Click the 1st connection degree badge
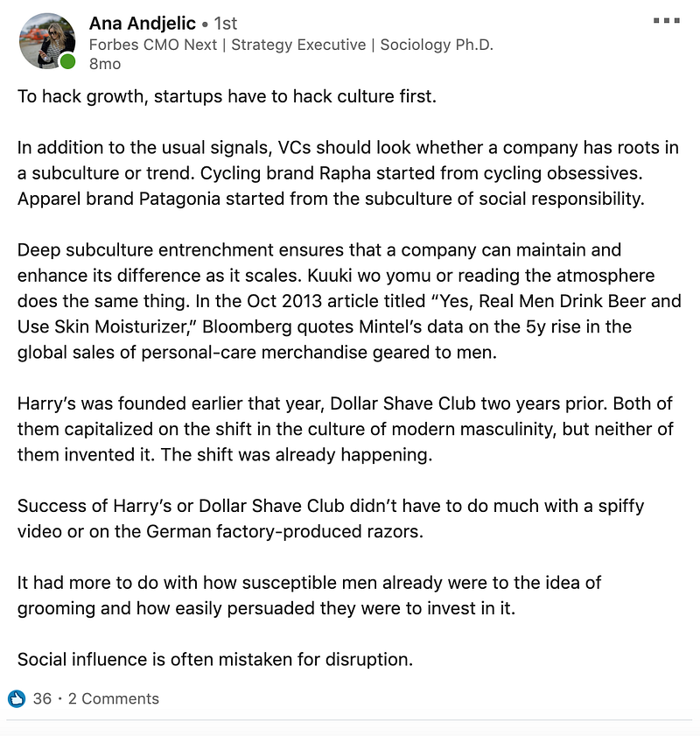Image resolution: width=700 pixels, height=736 pixels. click(x=225, y=24)
